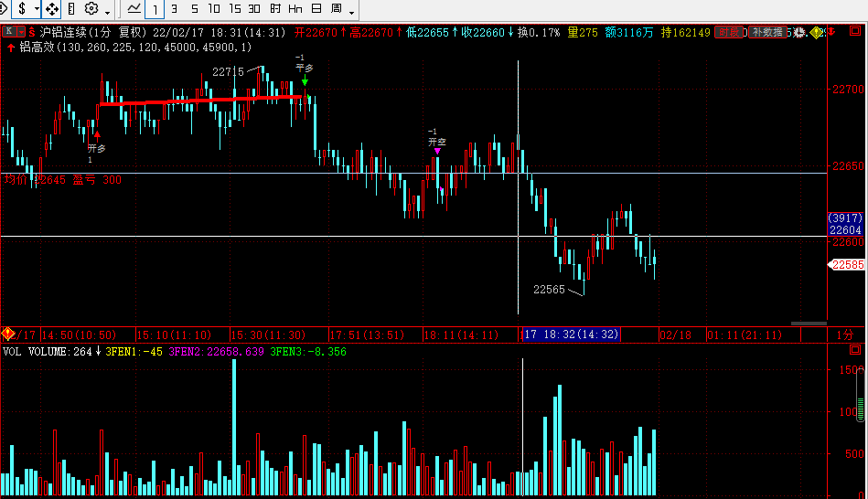The height and width of the screenshot is (499, 868).
Task: Click the K chart type button
Action: coord(9,32)
